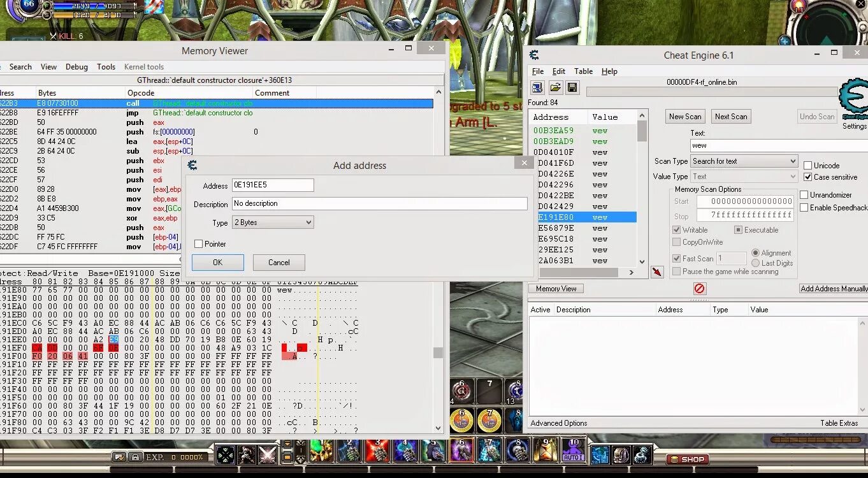Image resolution: width=868 pixels, height=478 pixels.
Task: Open Debug menu in Memory Viewer
Action: 76,67
